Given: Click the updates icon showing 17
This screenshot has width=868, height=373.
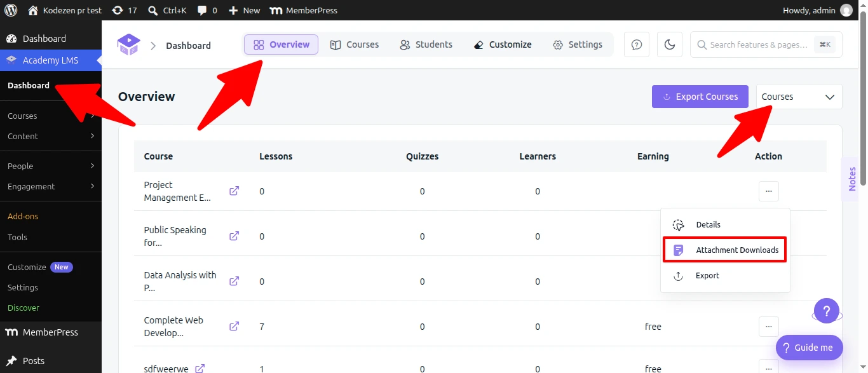Looking at the screenshot, I should [x=117, y=10].
